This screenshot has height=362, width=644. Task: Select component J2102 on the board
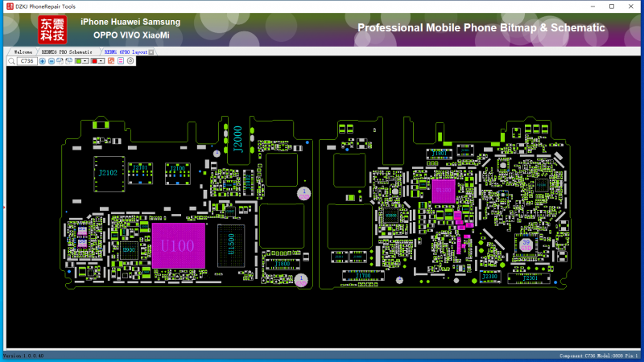point(109,174)
